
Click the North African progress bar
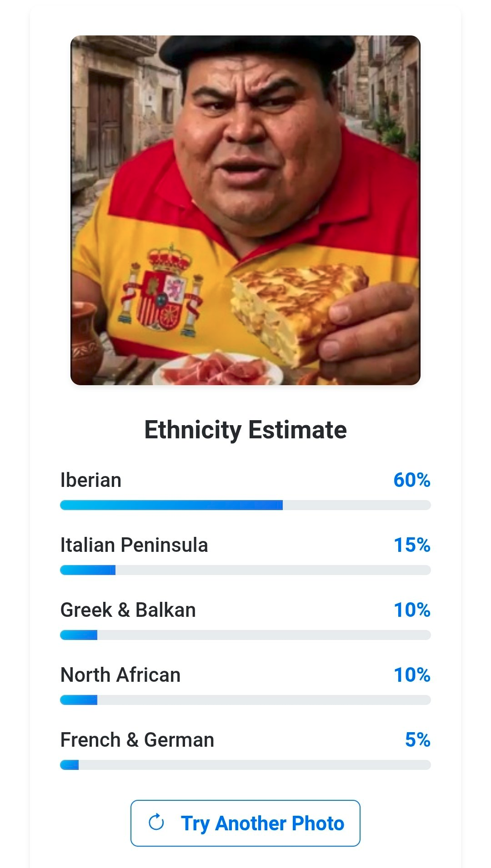(245, 700)
